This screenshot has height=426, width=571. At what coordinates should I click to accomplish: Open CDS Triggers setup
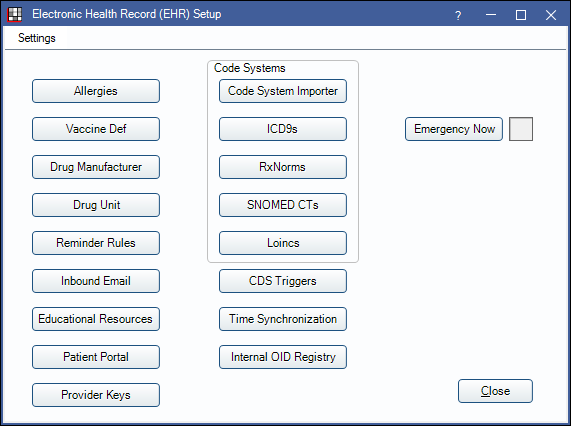click(283, 281)
